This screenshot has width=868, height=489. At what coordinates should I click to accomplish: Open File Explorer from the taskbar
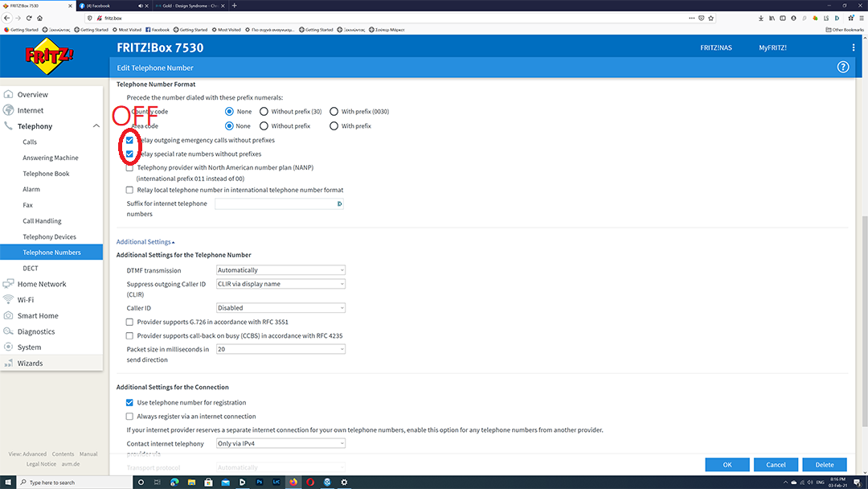coord(191,483)
